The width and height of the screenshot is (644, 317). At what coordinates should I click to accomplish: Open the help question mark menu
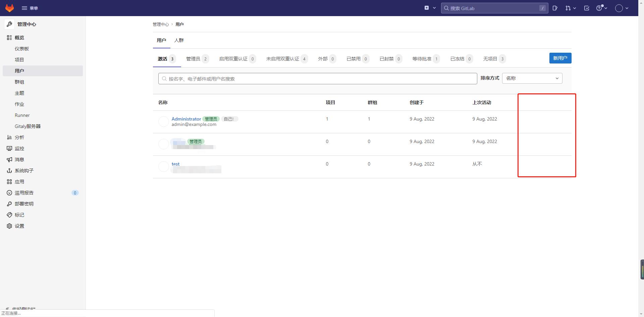tap(602, 8)
